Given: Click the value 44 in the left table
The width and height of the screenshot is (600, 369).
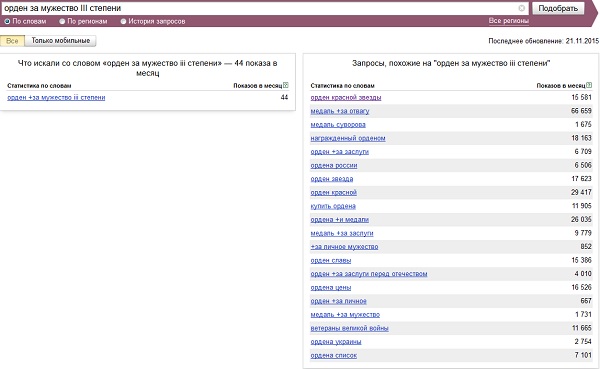Looking at the screenshot, I should pyautogui.click(x=284, y=98).
